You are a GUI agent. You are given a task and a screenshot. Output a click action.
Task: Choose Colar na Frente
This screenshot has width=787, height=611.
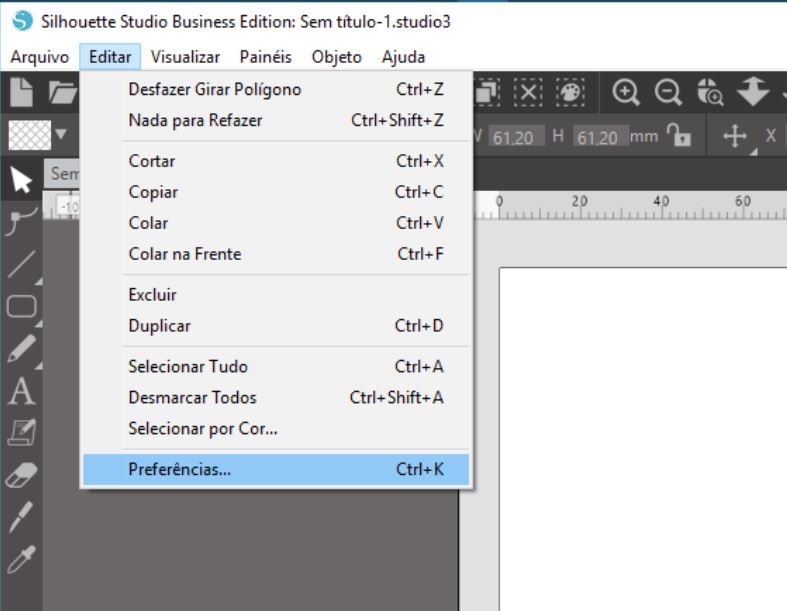pos(276,254)
